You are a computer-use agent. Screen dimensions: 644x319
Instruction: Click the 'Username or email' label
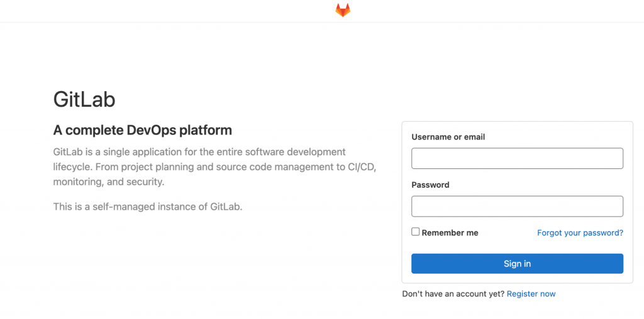click(448, 137)
